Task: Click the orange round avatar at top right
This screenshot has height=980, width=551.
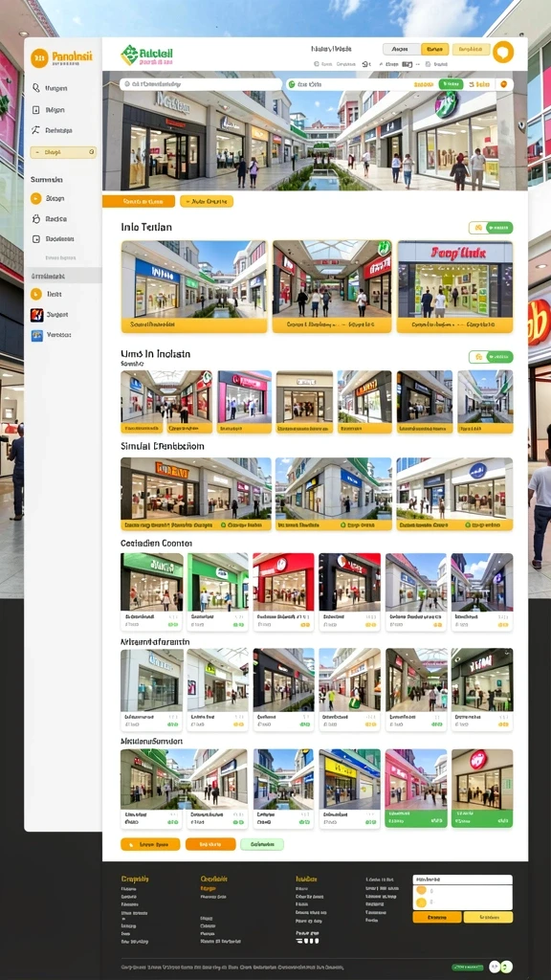Action: click(503, 52)
